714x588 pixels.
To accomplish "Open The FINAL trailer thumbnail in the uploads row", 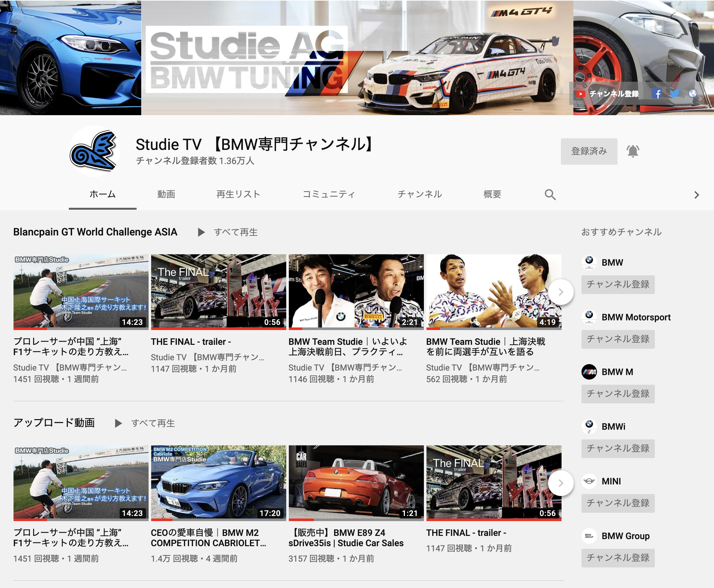I will click(x=494, y=483).
